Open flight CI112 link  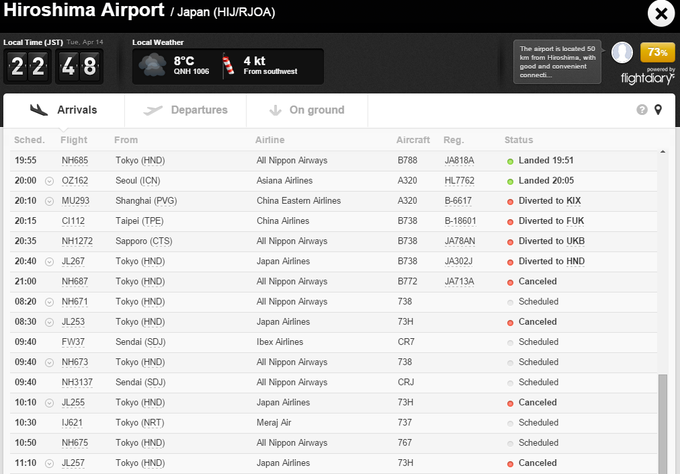click(73, 221)
